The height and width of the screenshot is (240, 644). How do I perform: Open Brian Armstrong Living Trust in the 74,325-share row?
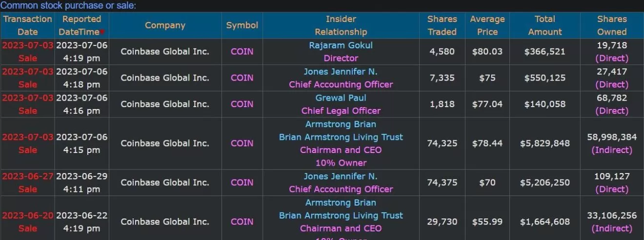click(x=341, y=137)
